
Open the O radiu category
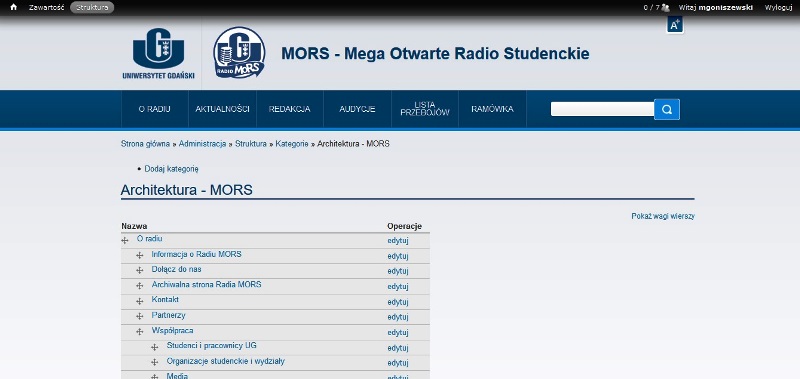tap(149, 239)
